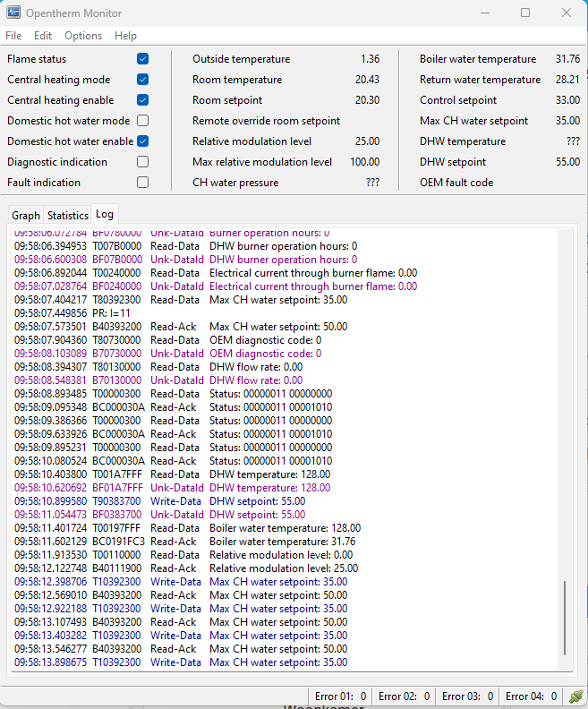Click the Error 02 counter in status bar
The image size is (588, 709).
click(404, 696)
